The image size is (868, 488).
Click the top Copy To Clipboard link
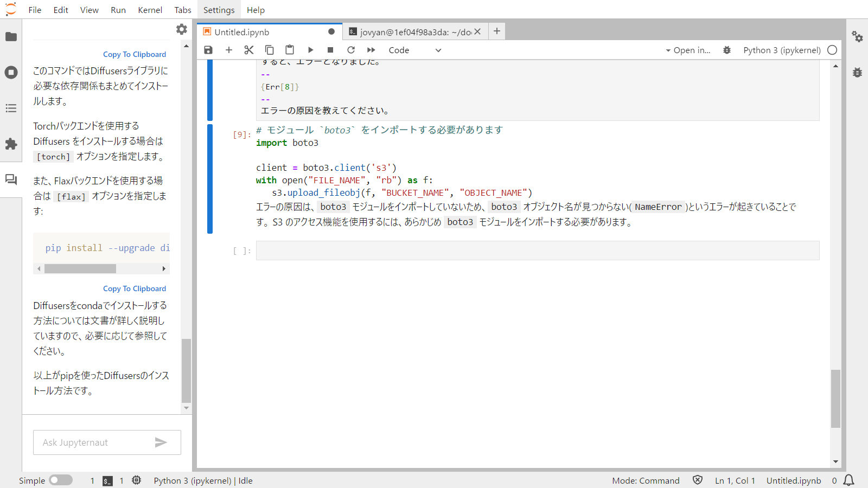tap(135, 54)
